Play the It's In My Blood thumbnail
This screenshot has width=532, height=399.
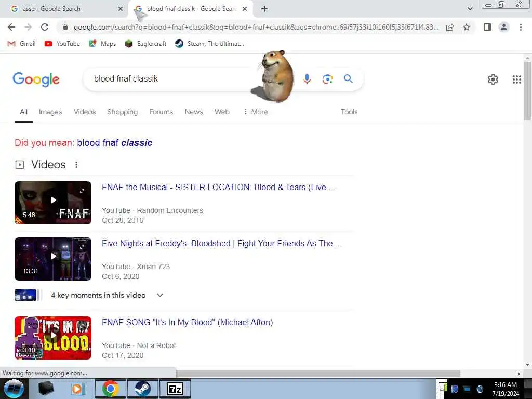[x=53, y=338]
